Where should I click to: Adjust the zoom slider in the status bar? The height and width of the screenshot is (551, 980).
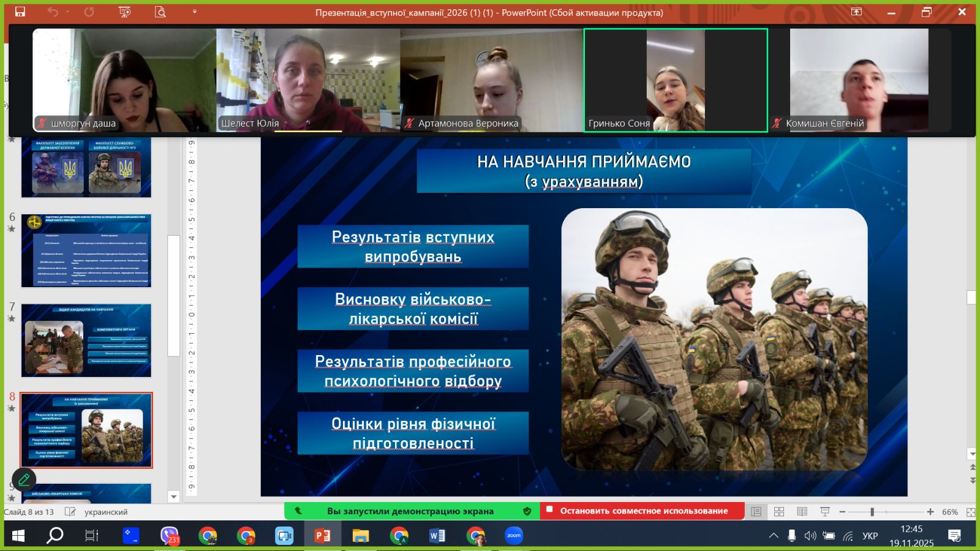[x=872, y=512]
